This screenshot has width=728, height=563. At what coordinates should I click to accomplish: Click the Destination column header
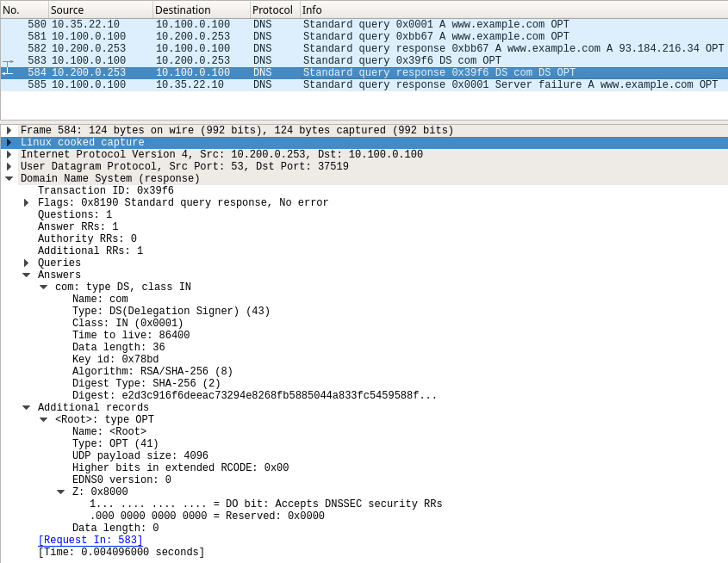200,9
